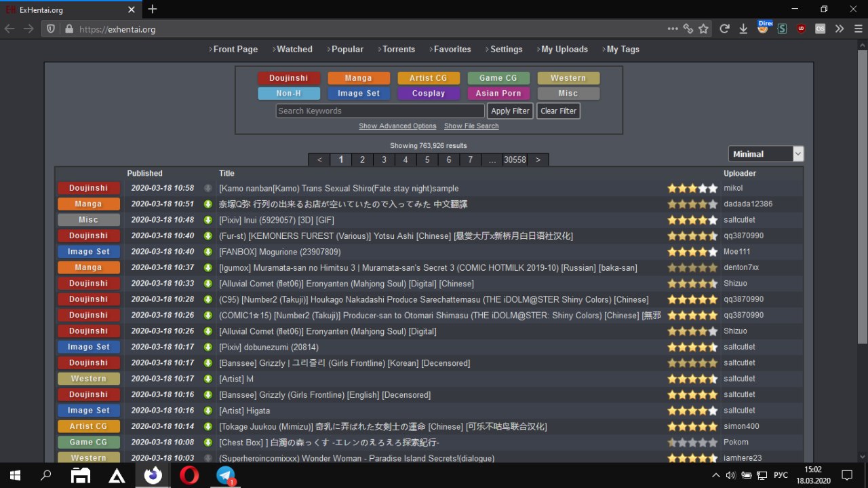The width and height of the screenshot is (868, 488).
Task: Toggle the Cosplay category filter
Action: click(x=429, y=94)
